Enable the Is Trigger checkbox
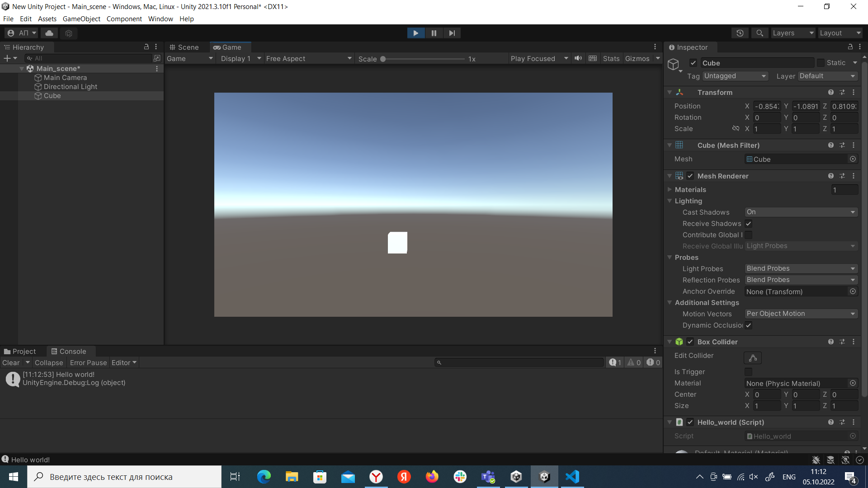The height and width of the screenshot is (488, 868). (x=749, y=371)
